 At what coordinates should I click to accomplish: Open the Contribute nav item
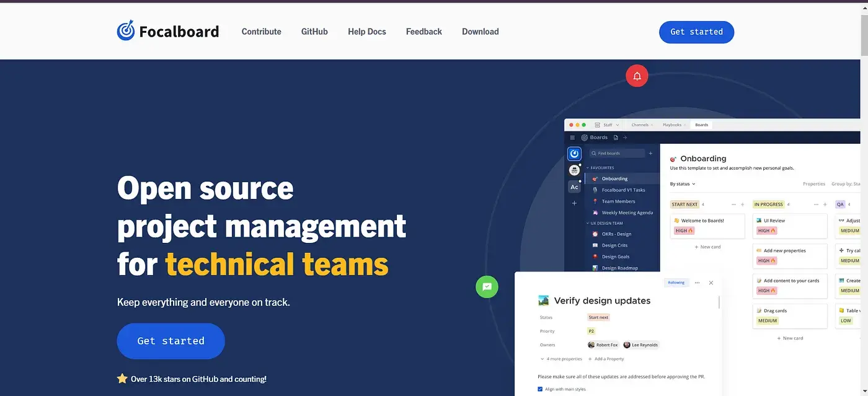(262, 32)
